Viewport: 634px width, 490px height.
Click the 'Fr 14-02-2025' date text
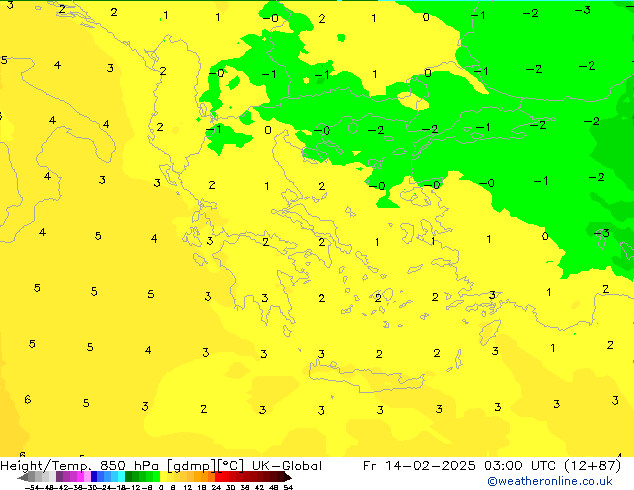(419, 466)
